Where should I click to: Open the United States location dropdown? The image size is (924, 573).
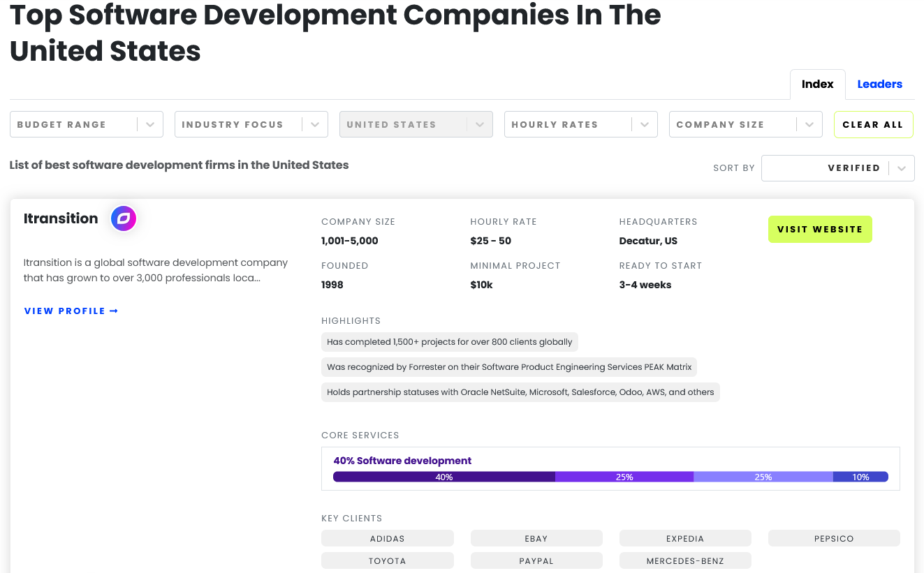coord(416,124)
